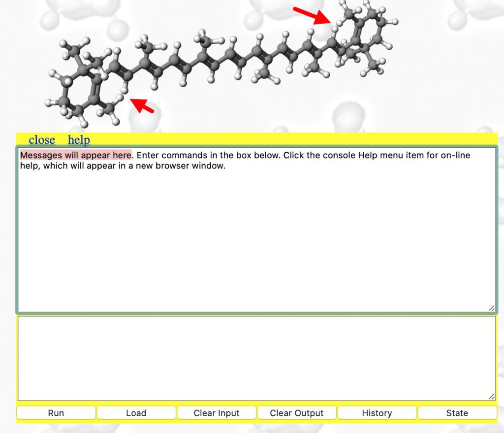Focus the empty command input box
Screen dimensions: 504x433
[256, 358]
